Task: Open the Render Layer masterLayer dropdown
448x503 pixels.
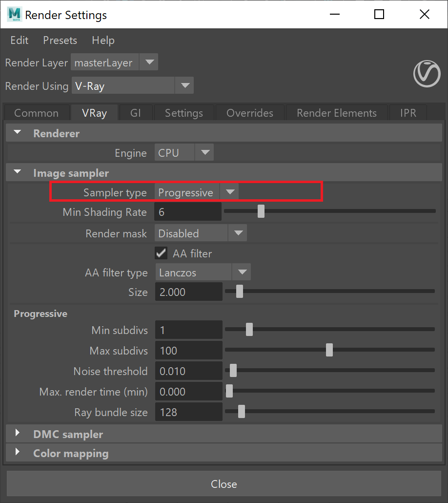Action: pos(115,62)
